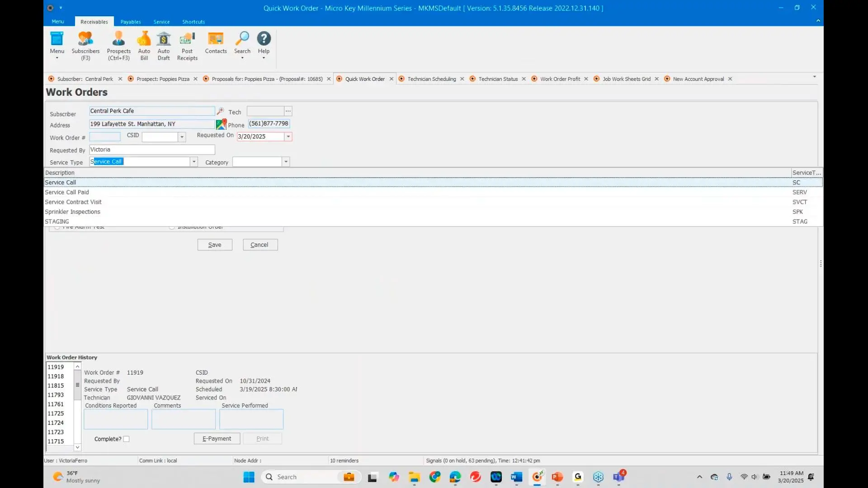868x488 pixels.
Task: Open Requested On date picker arrow
Action: (x=288, y=136)
